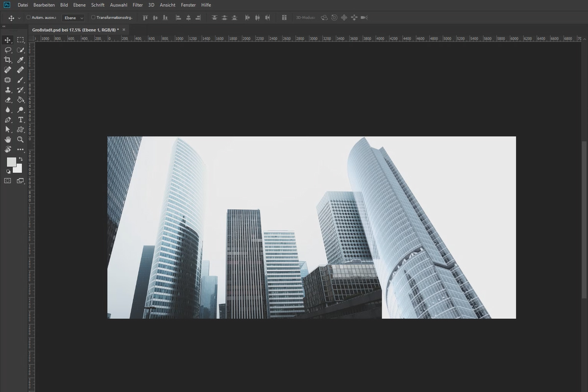The image size is (588, 392).
Task: Align left edges in options bar
Action: click(178, 18)
